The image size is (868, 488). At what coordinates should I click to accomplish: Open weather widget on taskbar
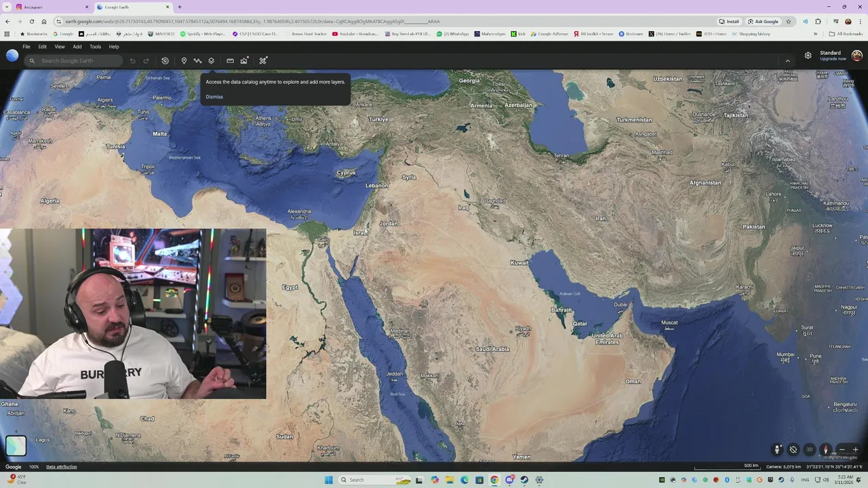coord(17,479)
